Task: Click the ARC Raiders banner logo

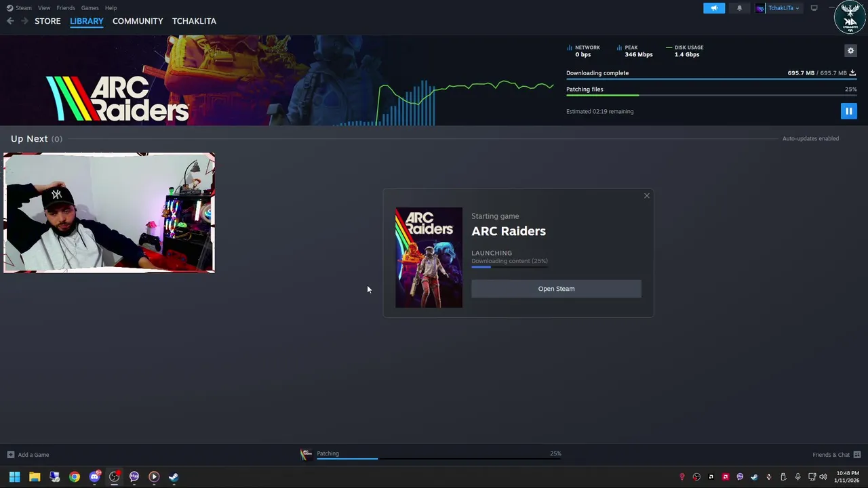Action: pos(117,98)
